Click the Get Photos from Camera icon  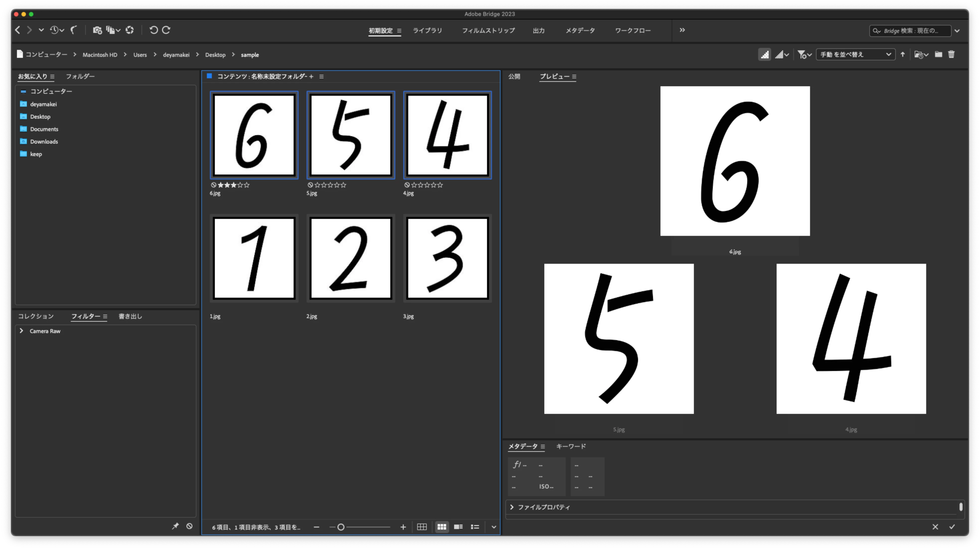pyautogui.click(x=97, y=30)
